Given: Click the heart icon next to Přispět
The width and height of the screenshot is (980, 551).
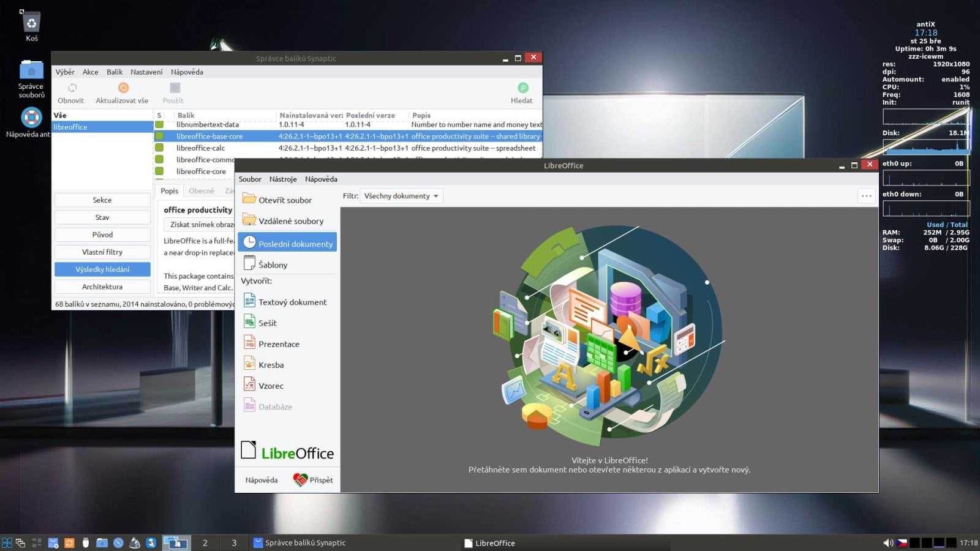Looking at the screenshot, I should coord(300,480).
